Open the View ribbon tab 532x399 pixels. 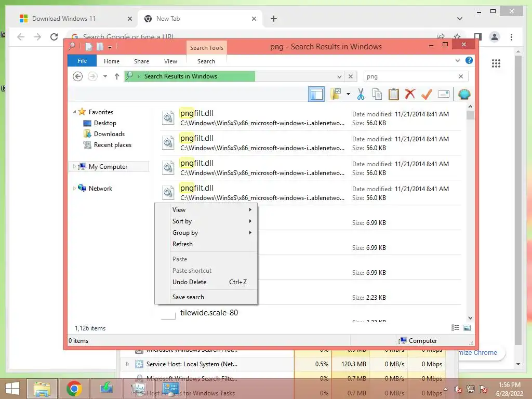coord(170,61)
